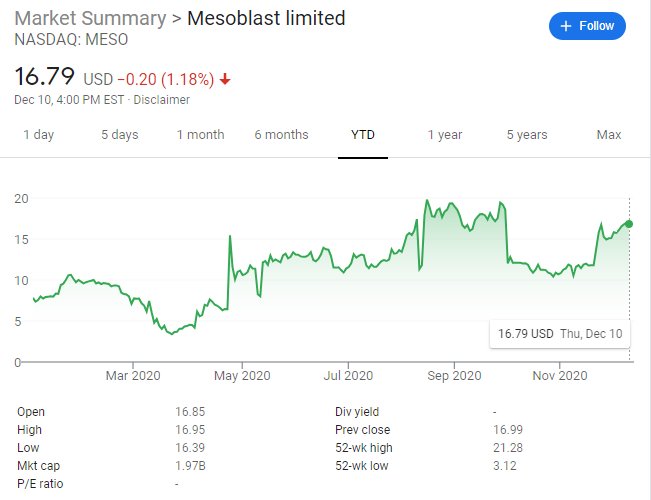Select the YTD tab
Screen dimensions: 651x500
tap(363, 135)
